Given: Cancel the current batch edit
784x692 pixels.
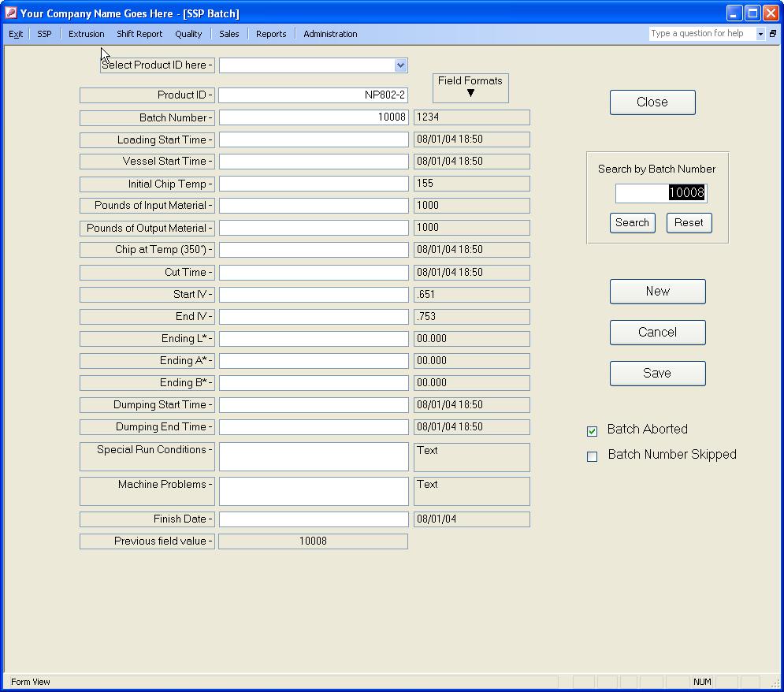Looking at the screenshot, I should pyautogui.click(x=657, y=333).
